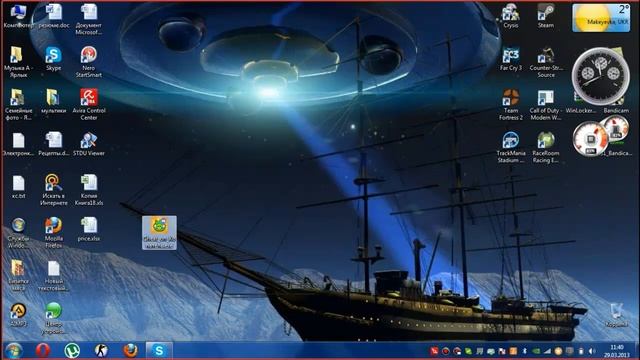This screenshot has height=360, width=640.
Task: Open Копия Книга18.xls spreadsheet
Action: pos(89,190)
